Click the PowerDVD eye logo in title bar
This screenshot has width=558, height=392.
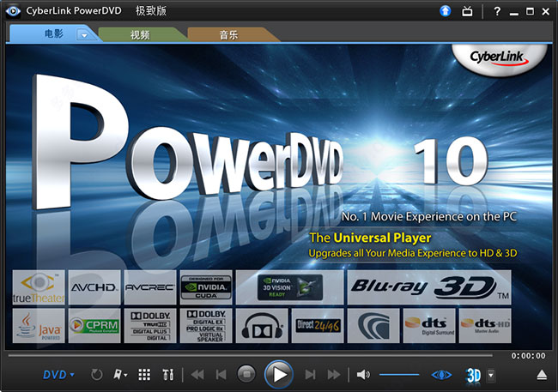coord(13,11)
